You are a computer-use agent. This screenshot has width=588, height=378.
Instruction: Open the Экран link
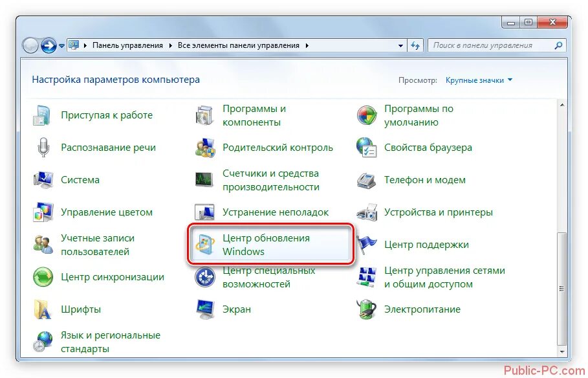pyautogui.click(x=237, y=309)
